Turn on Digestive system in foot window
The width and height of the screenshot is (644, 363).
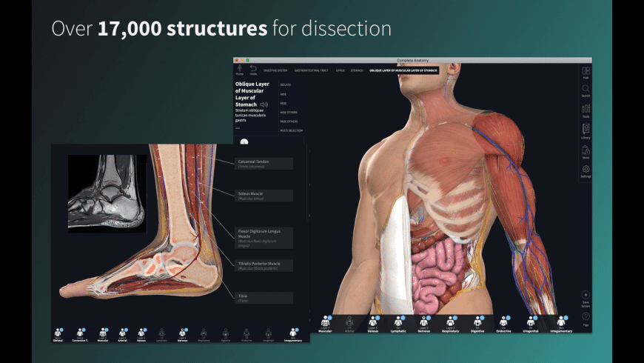(x=225, y=334)
